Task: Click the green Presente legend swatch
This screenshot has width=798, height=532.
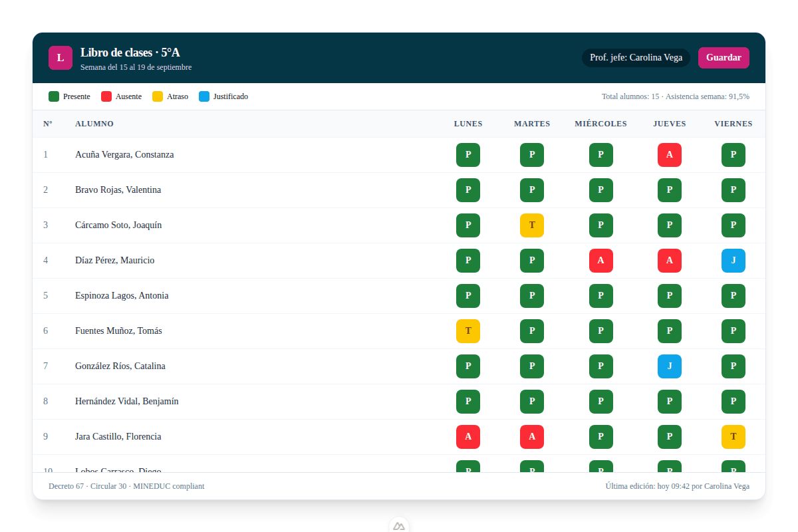Action: tap(54, 96)
